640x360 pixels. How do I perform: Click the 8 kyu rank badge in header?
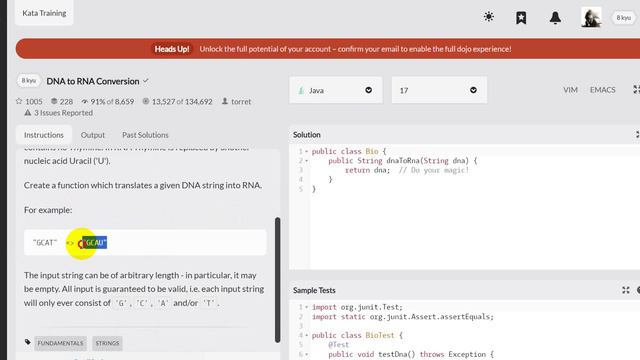(624, 18)
